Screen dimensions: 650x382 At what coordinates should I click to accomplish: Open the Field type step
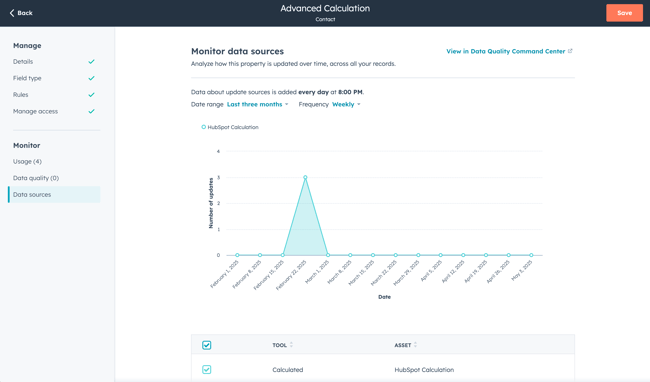point(27,78)
